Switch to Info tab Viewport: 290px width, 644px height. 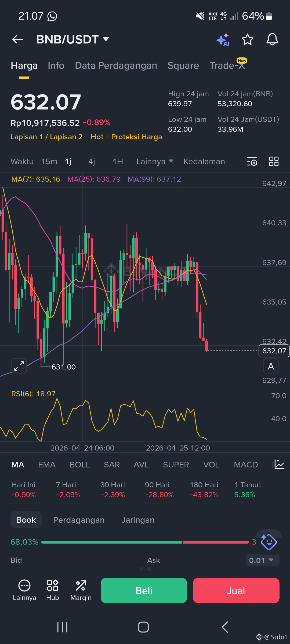pyautogui.click(x=56, y=65)
